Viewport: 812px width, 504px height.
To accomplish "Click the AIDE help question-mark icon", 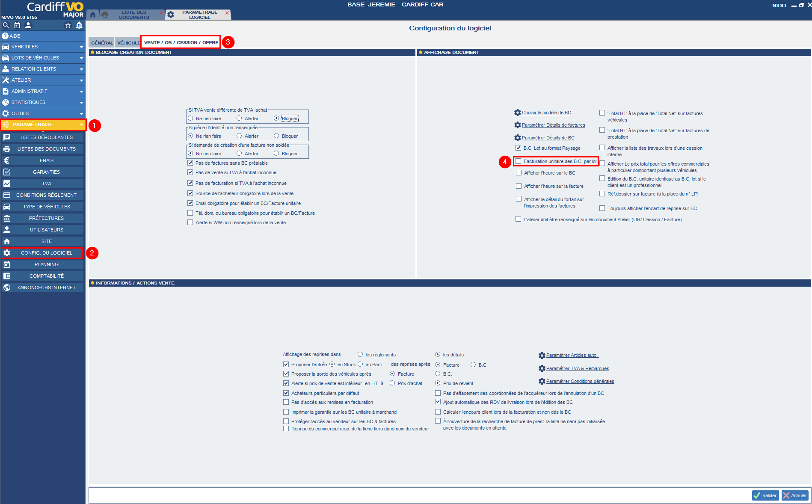I will [x=5, y=36].
